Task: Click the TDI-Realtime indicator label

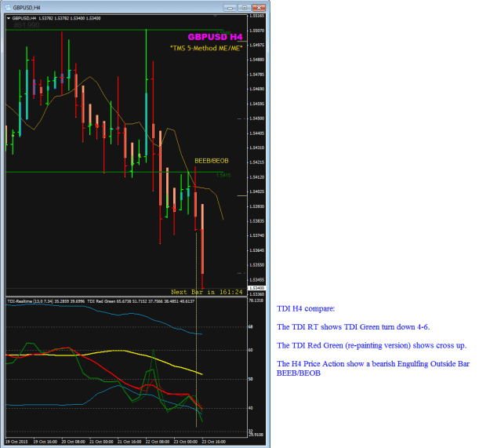Action: pyautogui.click(x=46, y=301)
